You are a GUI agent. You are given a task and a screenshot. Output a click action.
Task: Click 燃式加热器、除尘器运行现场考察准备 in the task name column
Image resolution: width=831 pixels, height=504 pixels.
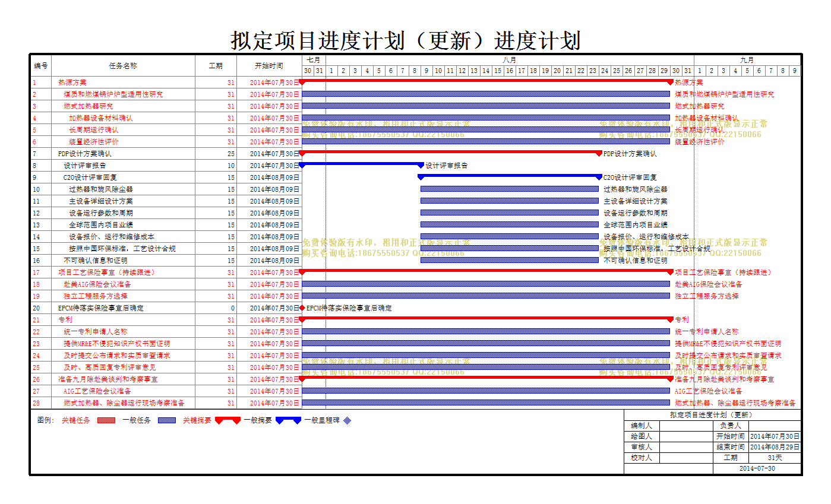(124, 403)
